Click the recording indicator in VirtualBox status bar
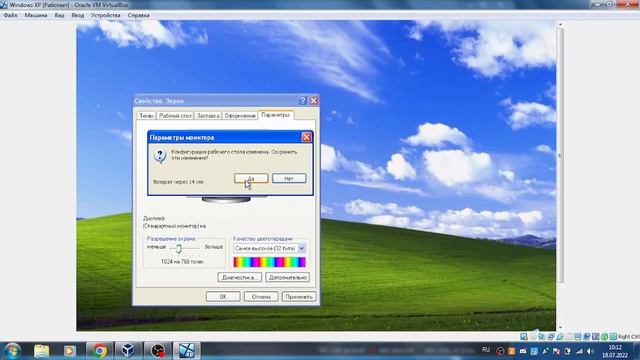The width and height of the screenshot is (640, 360). 587,337
